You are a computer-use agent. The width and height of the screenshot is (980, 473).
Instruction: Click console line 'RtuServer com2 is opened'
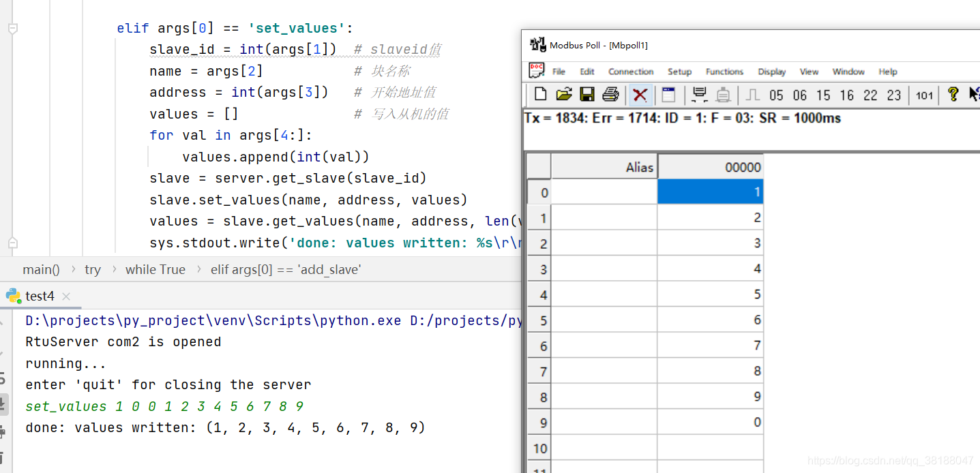click(x=123, y=342)
